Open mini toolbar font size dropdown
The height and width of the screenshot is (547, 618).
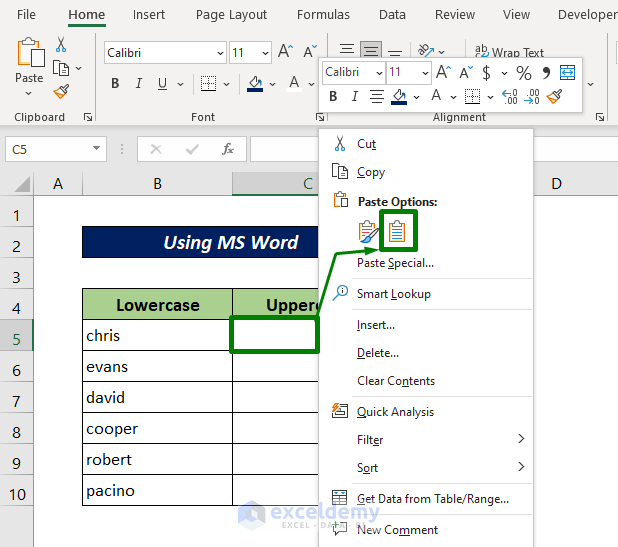click(425, 73)
